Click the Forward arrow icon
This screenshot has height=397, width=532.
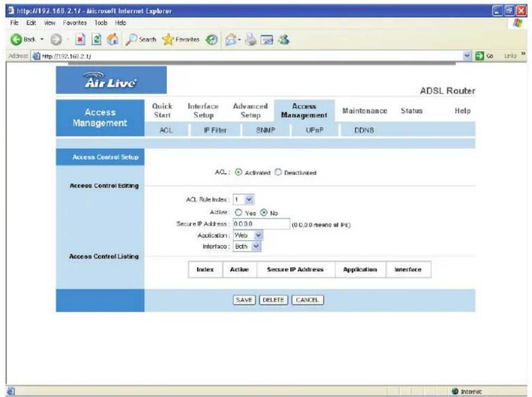pos(56,40)
